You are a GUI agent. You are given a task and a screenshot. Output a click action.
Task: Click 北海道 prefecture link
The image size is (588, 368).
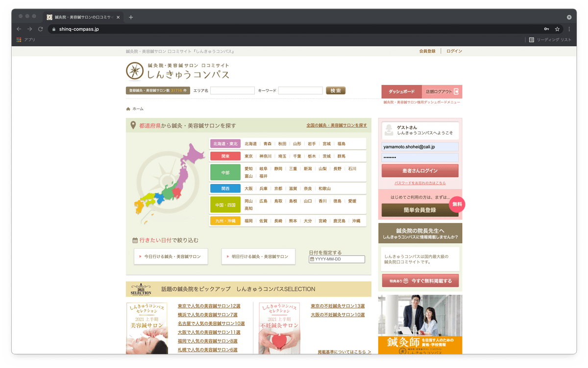pyautogui.click(x=251, y=144)
